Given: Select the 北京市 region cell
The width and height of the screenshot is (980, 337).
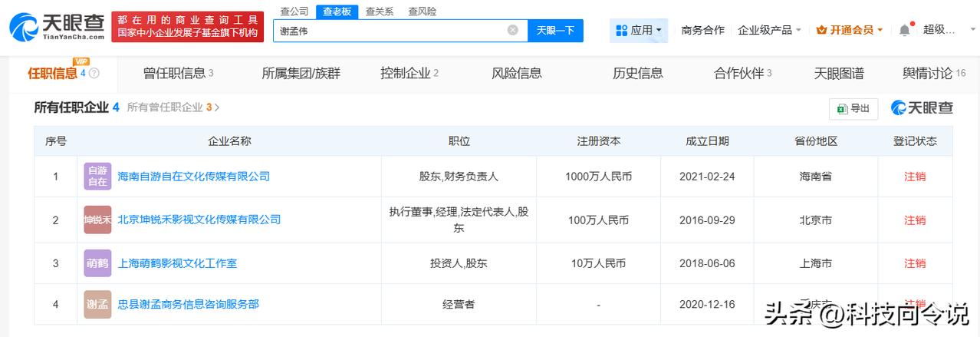Looking at the screenshot, I should tap(815, 220).
